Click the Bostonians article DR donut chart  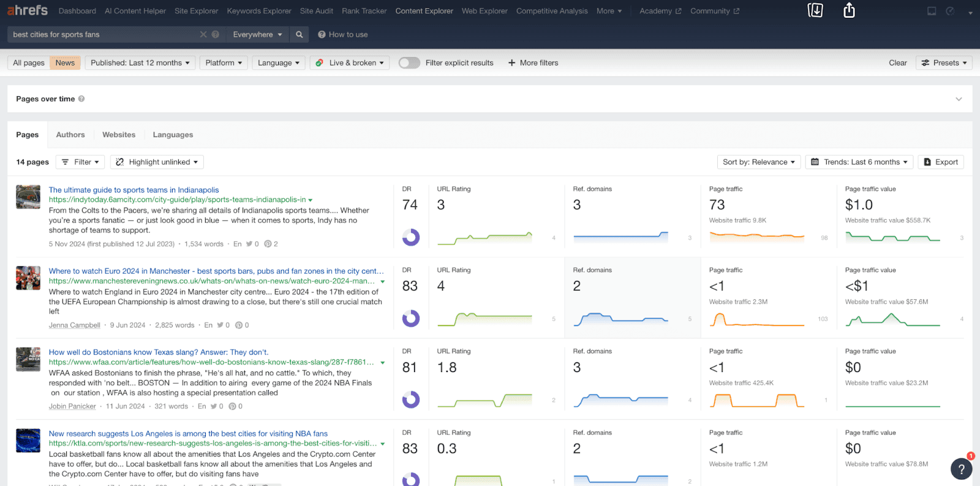click(411, 400)
